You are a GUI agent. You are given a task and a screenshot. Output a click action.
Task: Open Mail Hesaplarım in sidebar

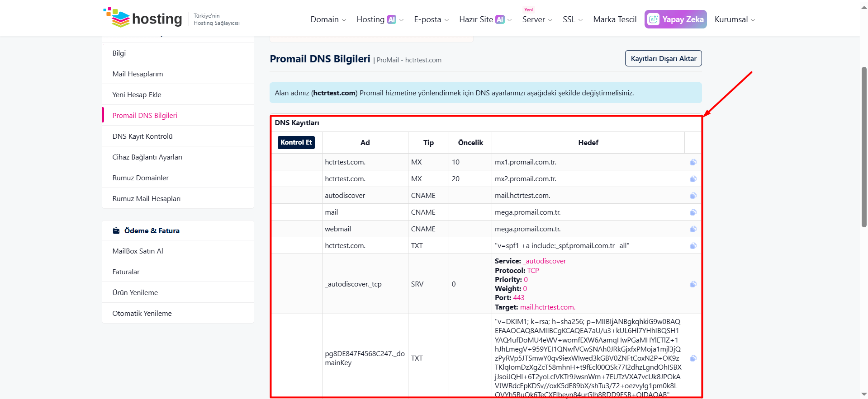tap(178, 74)
